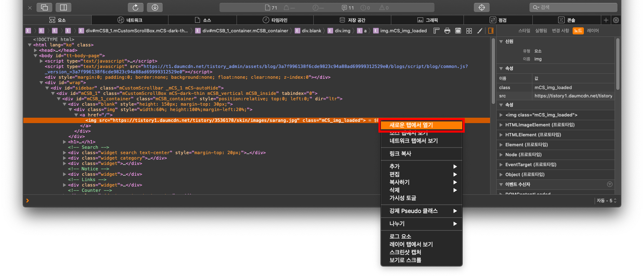Choose 스크린샷 캡처 menu item

[421, 252]
